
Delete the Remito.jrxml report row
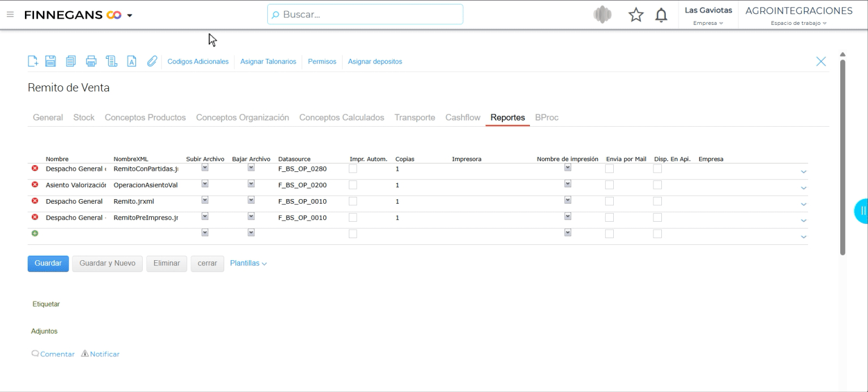pos(35,201)
